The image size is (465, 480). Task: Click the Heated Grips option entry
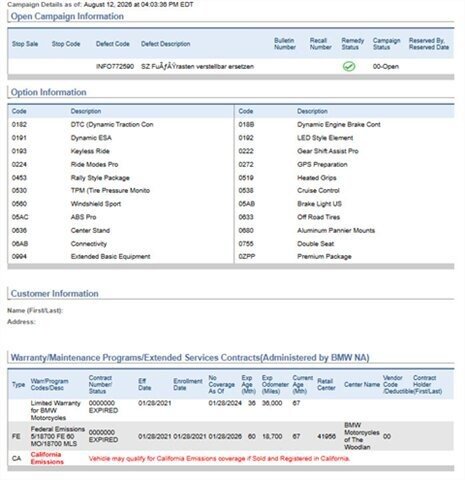click(317, 178)
